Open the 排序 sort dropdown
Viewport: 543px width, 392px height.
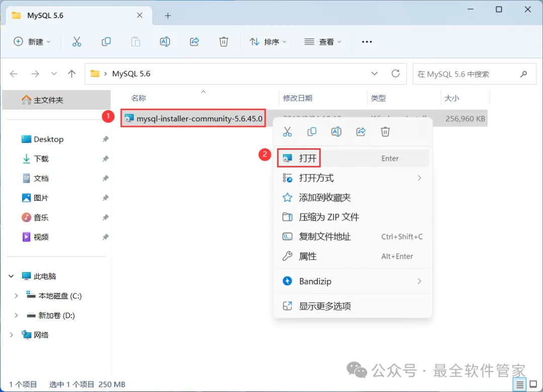(268, 42)
